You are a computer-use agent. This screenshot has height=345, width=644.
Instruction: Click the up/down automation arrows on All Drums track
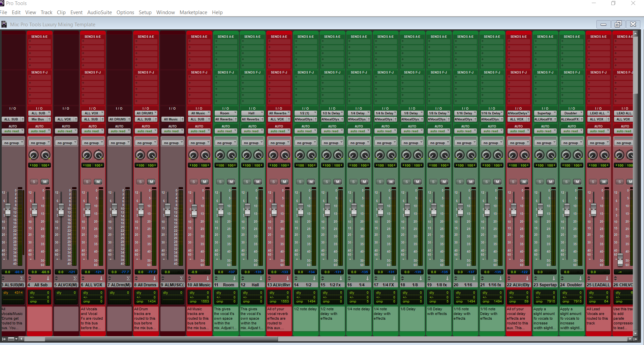(x=136, y=279)
